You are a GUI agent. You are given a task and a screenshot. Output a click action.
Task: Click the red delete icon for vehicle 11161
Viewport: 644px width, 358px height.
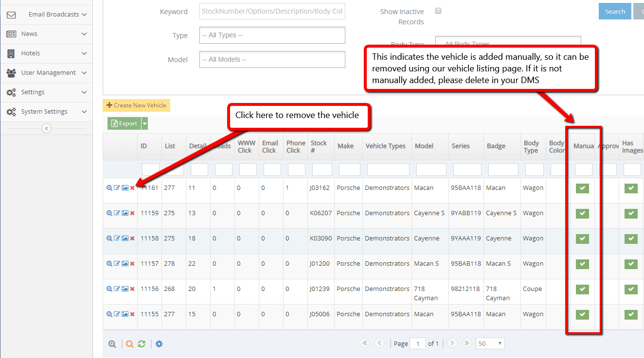(x=132, y=188)
